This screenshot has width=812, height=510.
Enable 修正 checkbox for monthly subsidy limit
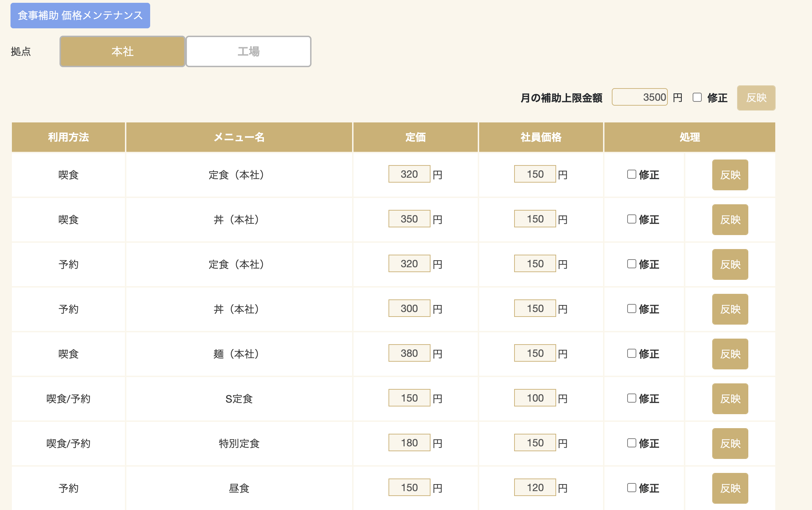pyautogui.click(x=697, y=97)
